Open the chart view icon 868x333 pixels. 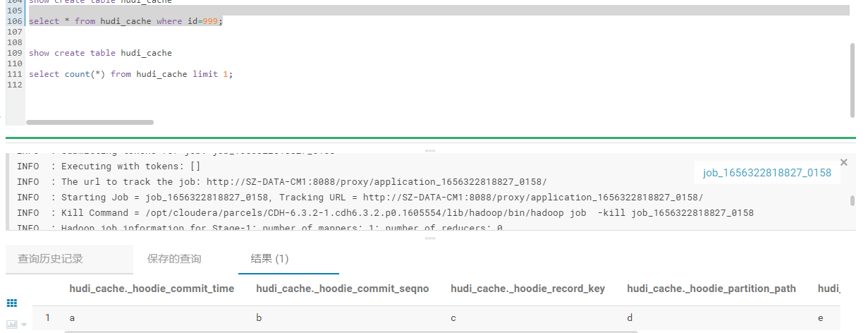[x=12, y=324]
